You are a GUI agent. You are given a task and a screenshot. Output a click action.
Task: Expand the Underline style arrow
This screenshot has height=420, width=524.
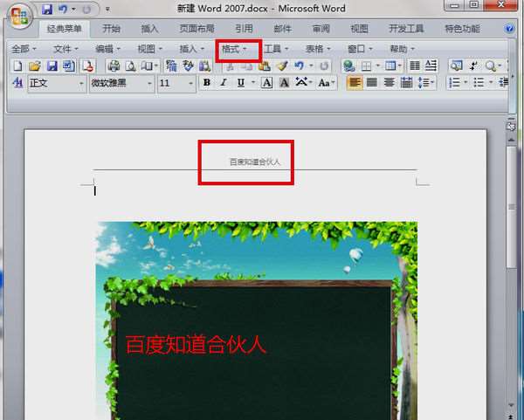[x=253, y=83]
